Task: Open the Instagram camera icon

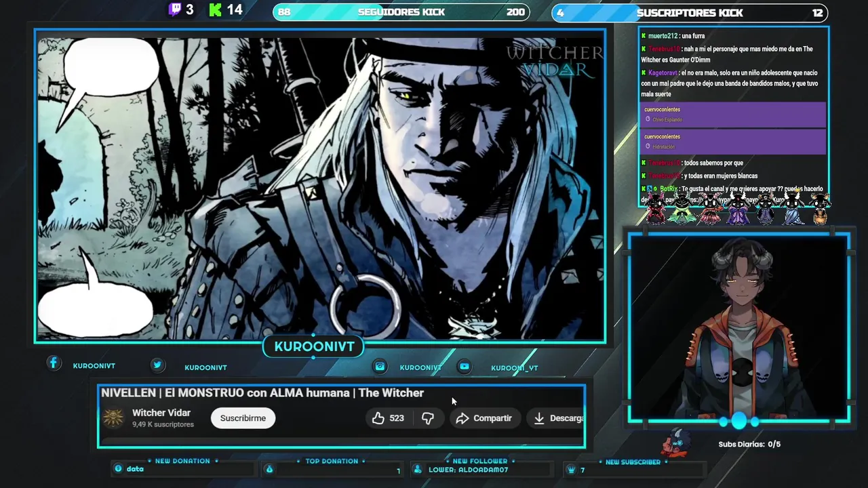Action: [x=380, y=366]
